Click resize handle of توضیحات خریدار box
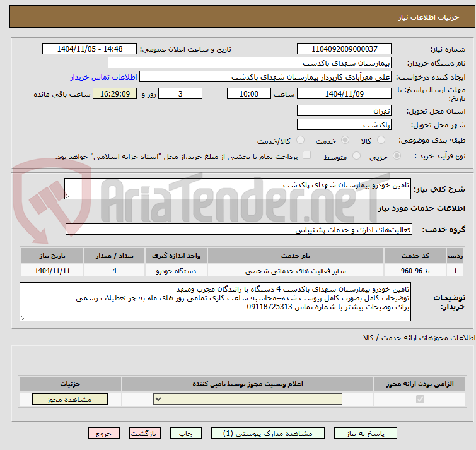The image size is (476, 450). (x=23, y=318)
